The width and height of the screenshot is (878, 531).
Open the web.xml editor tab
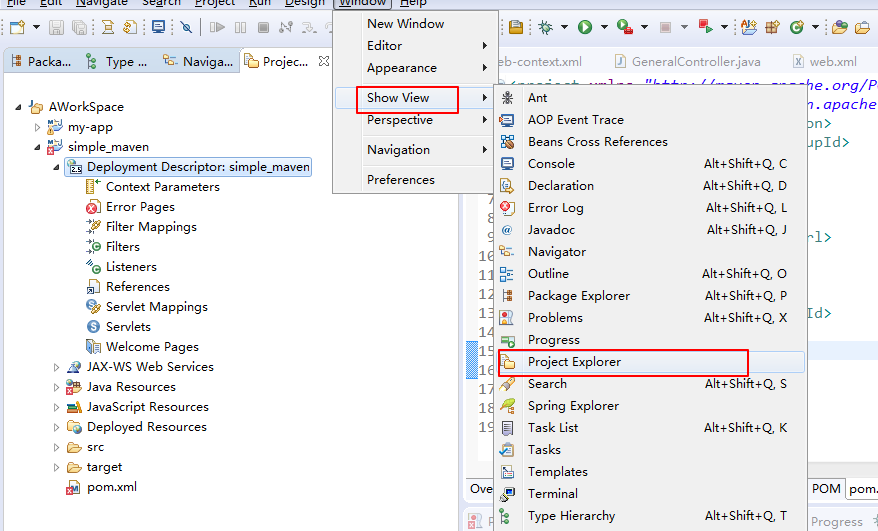pos(825,62)
